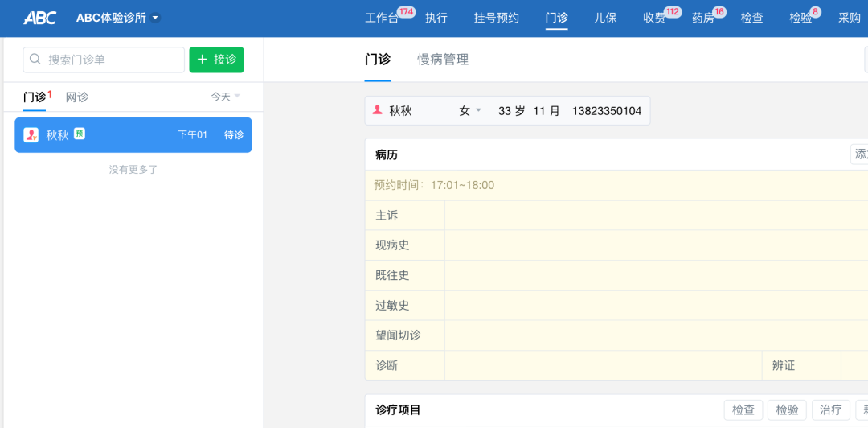The image size is (868, 428).
Task: Switch to the 网诊 list tab
Action: coord(77,97)
